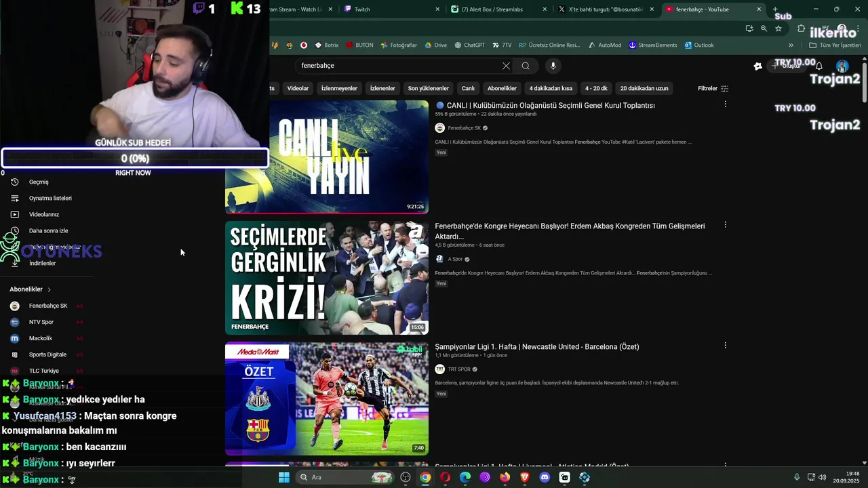
Task: Select the Abonelikler filter chip
Action: [x=502, y=88]
